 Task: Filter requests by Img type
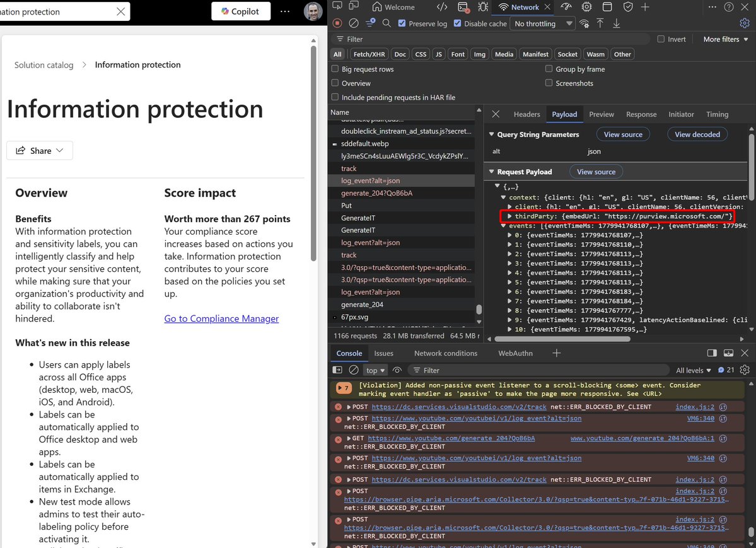[x=479, y=54]
